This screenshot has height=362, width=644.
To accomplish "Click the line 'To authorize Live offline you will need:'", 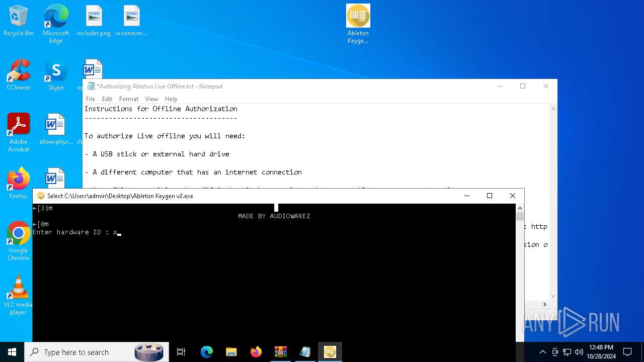I will coord(165,136).
